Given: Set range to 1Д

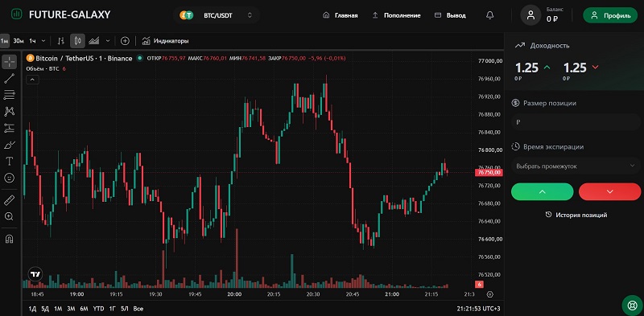Looking at the screenshot, I should [32, 309].
